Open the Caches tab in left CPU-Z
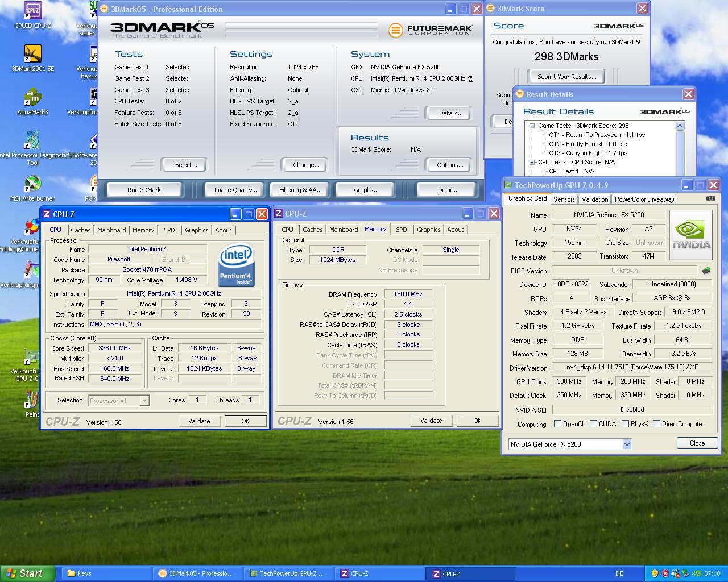This screenshot has width=728, height=582. pyautogui.click(x=80, y=230)
